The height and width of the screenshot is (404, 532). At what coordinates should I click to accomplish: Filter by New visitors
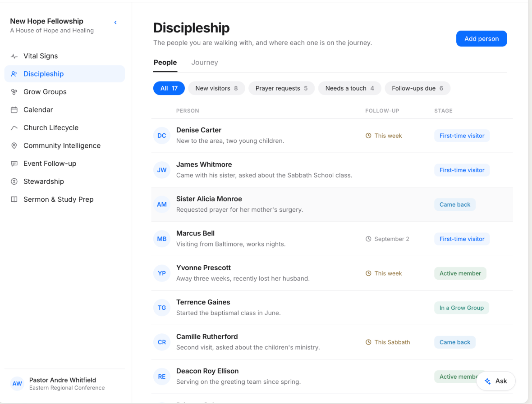click(216, 88)
